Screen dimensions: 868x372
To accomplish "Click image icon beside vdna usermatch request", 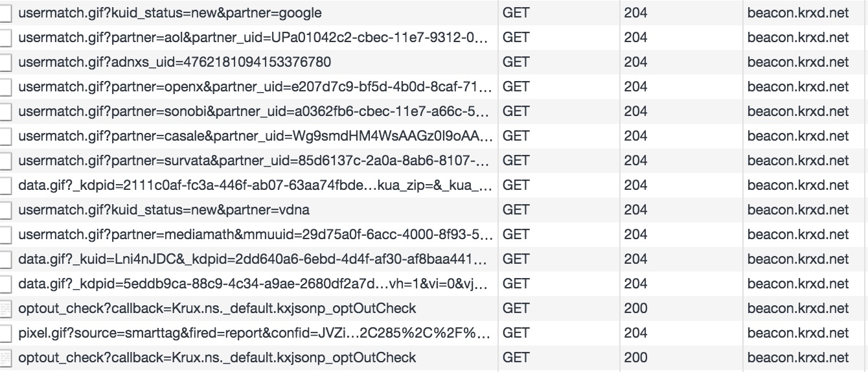I will click(x=5, y=210).
